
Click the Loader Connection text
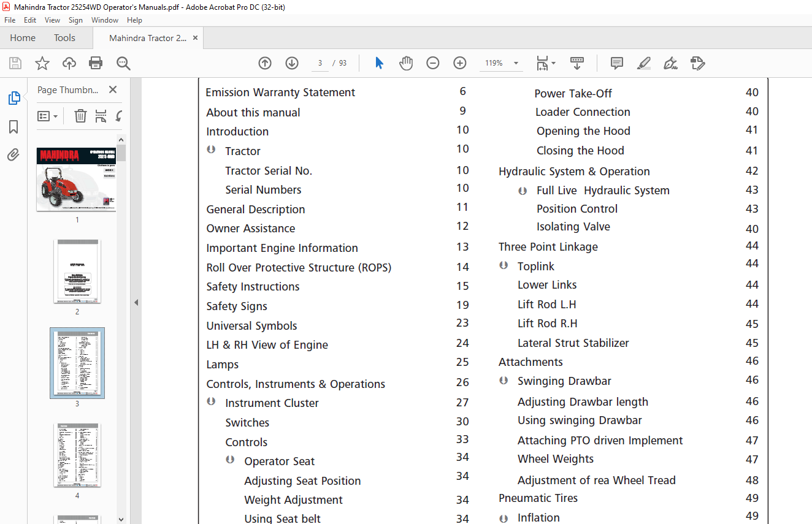[583, 112]
